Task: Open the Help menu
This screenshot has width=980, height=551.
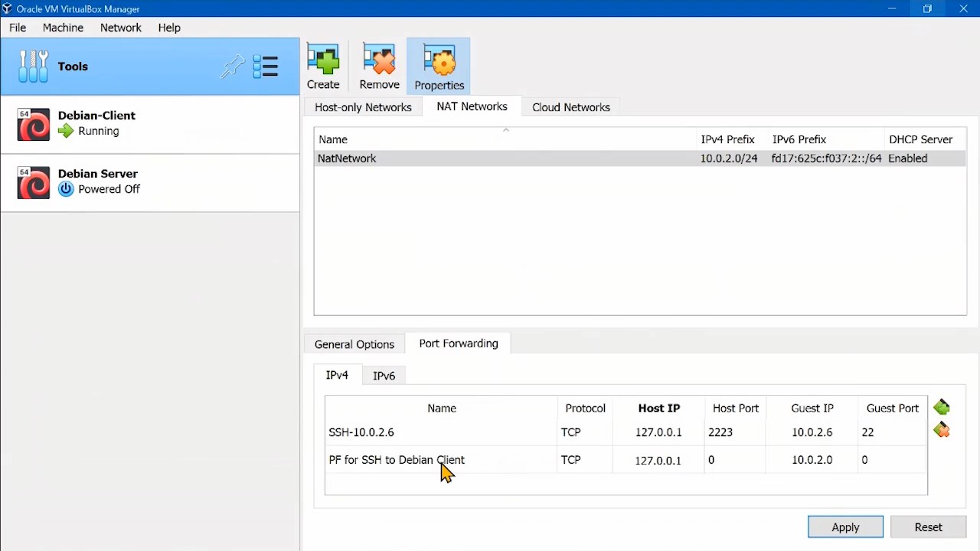Action: (169, 28)
